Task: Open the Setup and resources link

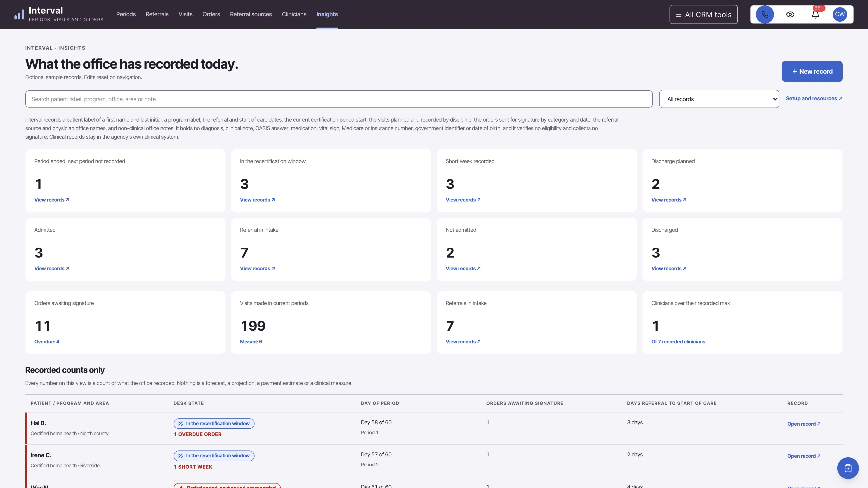Action: point(814,98)
